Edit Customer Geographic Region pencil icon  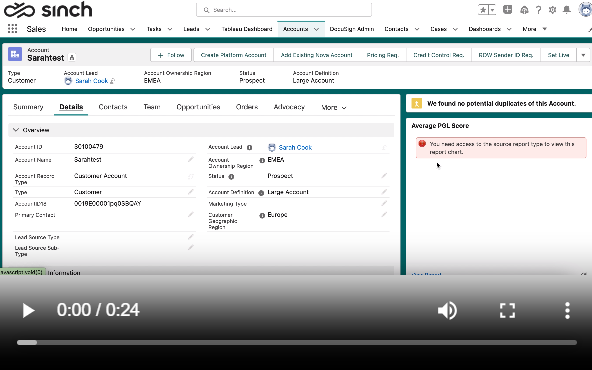click(384, 214)
